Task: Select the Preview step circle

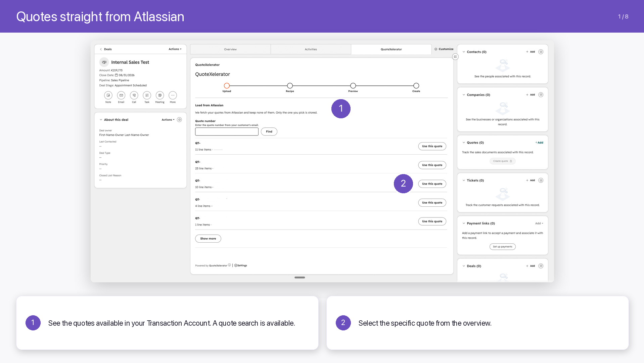Action: tap(353, 86)
